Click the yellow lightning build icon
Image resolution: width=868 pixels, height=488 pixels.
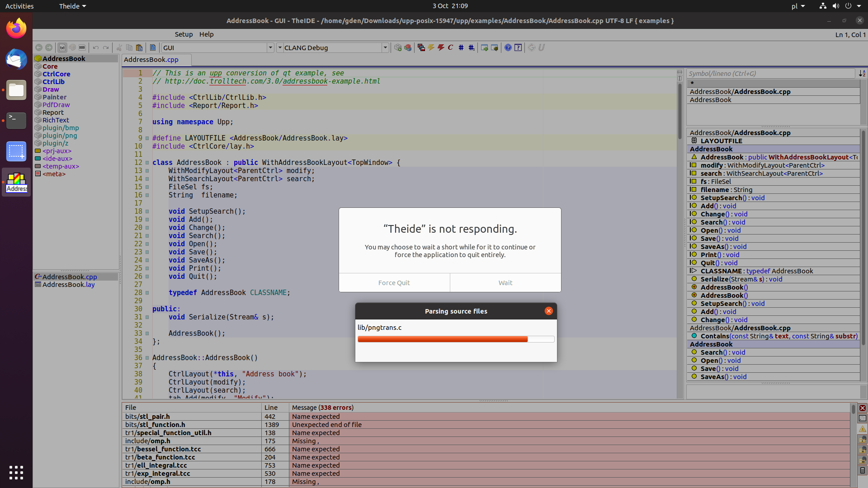coord(431,47)
